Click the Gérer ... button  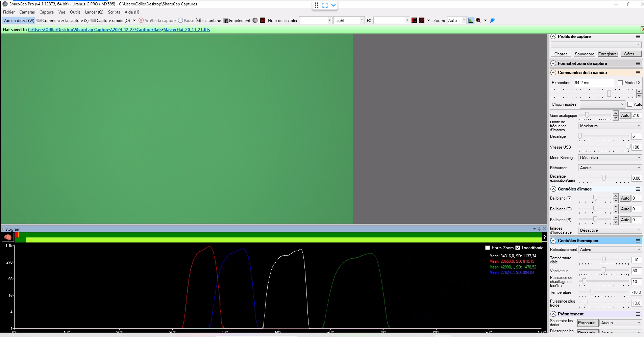click(631, 54)
